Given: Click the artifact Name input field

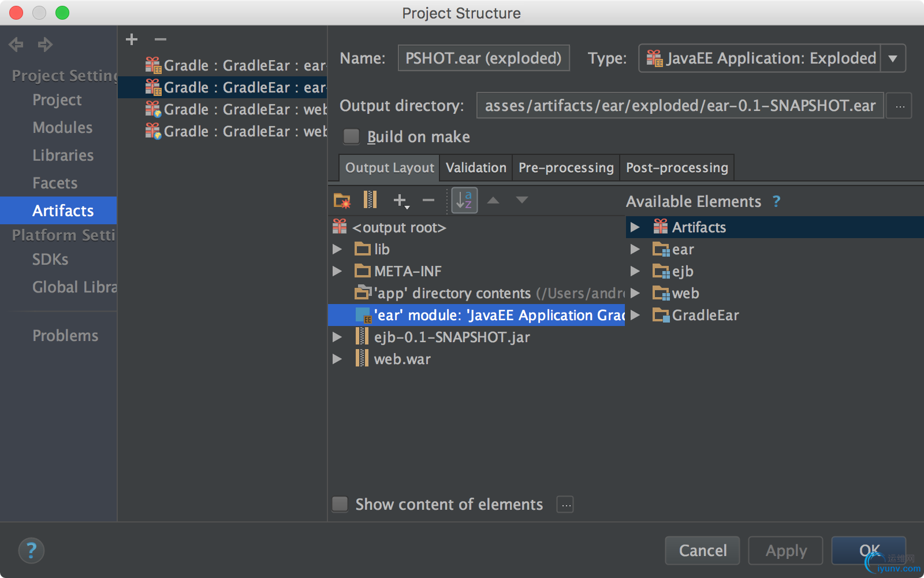Looking at the screenshot, I should [483, 58].
